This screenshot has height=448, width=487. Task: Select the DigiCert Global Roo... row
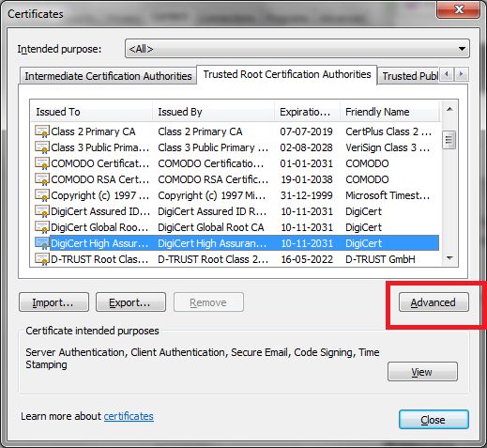235,227
